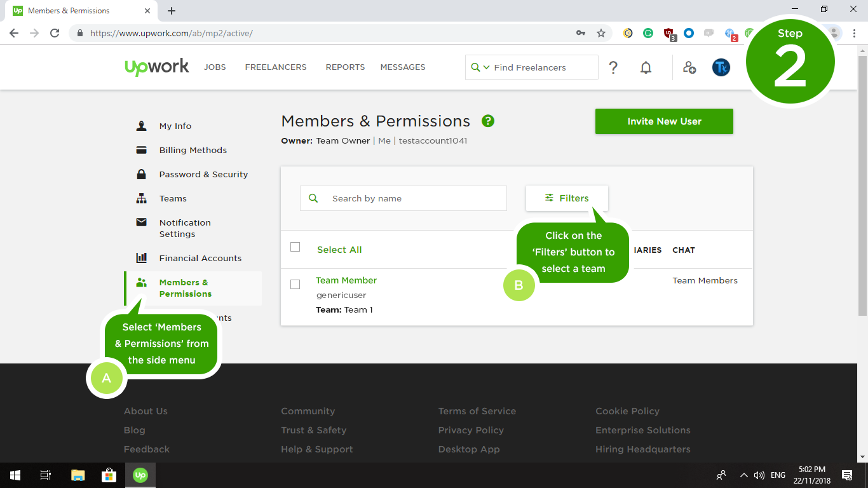Click the page vertical scrollbar

click(x=862, y=191)
